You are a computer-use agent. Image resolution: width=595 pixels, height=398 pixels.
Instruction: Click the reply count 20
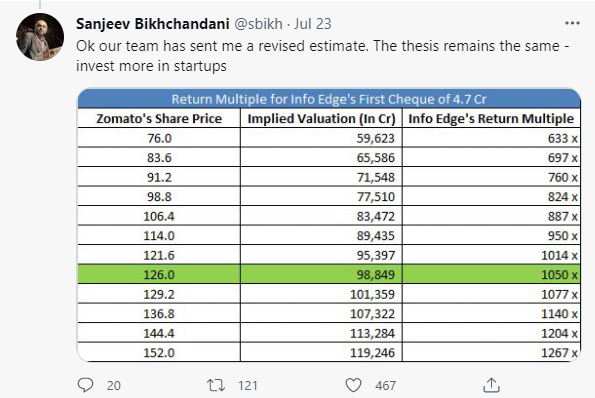[113, 385]
